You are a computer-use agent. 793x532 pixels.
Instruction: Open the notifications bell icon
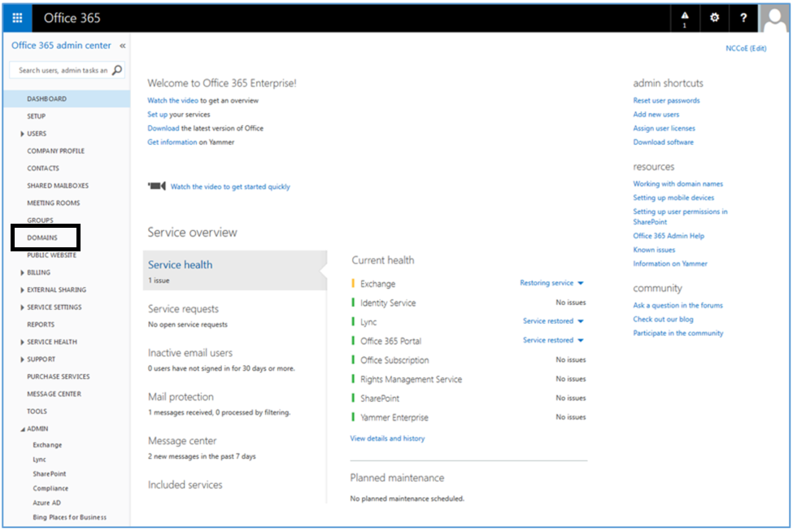click(x=685, y=19)
